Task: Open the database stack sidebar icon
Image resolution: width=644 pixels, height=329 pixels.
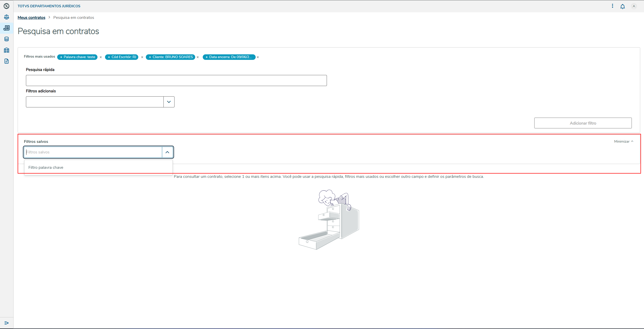Action: [7, 39]
